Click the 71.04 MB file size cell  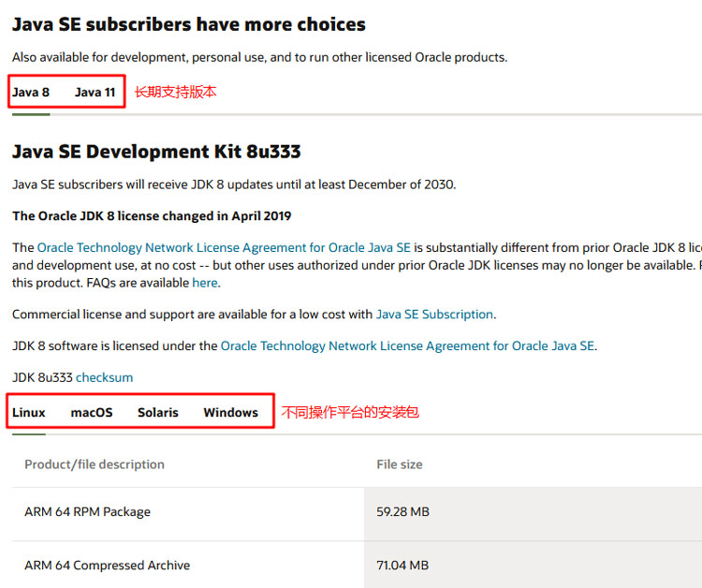click(x=402, y=566)
